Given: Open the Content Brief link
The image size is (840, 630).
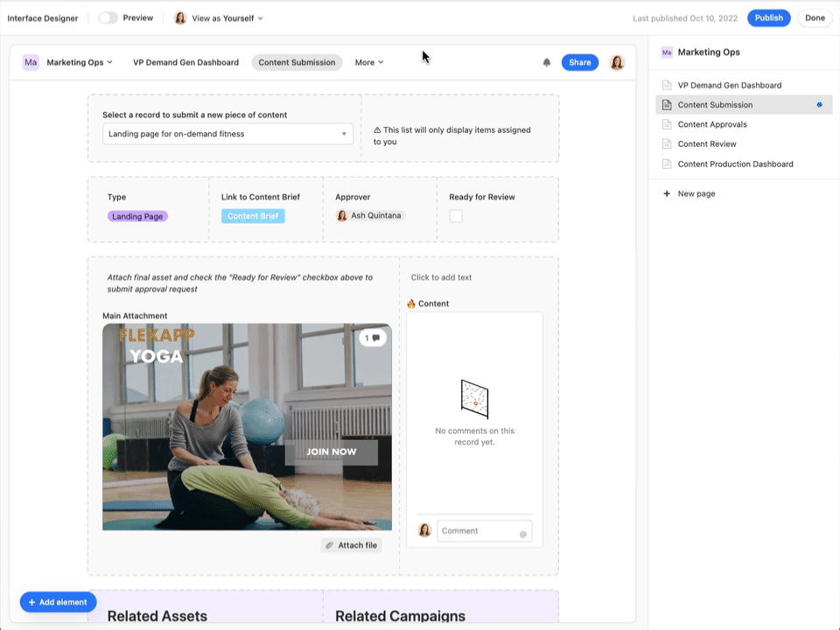Looking at the screenshot, I should pos(253,215).
